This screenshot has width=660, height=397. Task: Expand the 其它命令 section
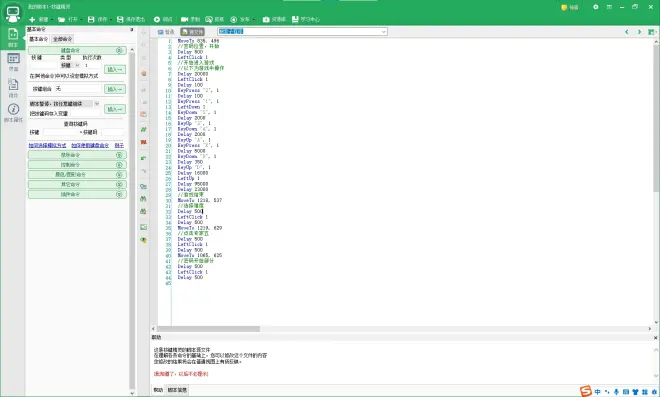77,184
